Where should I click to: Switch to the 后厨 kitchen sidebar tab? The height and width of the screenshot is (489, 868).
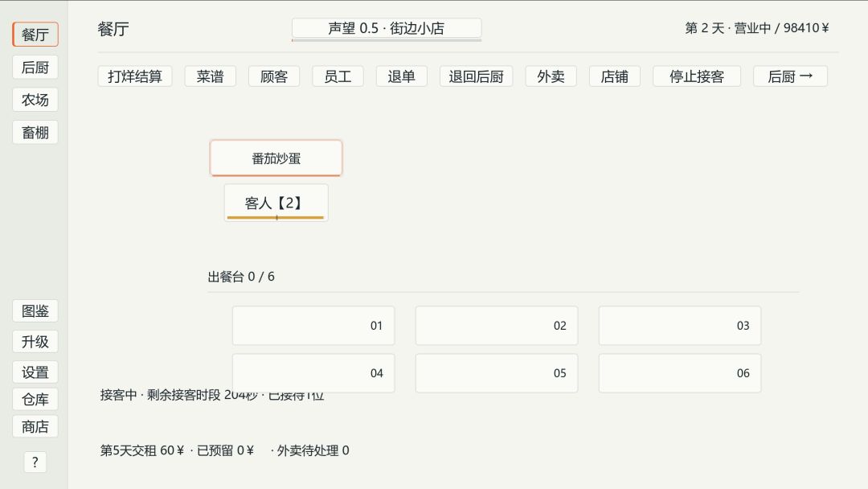(35, 67)
